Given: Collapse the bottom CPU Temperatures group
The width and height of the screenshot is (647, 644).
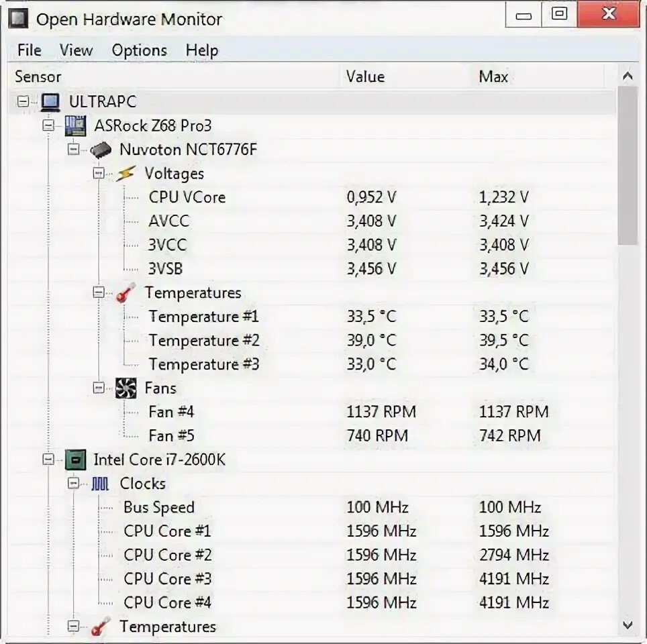Looking at the screenshot, I should click(x=73, y=626).
